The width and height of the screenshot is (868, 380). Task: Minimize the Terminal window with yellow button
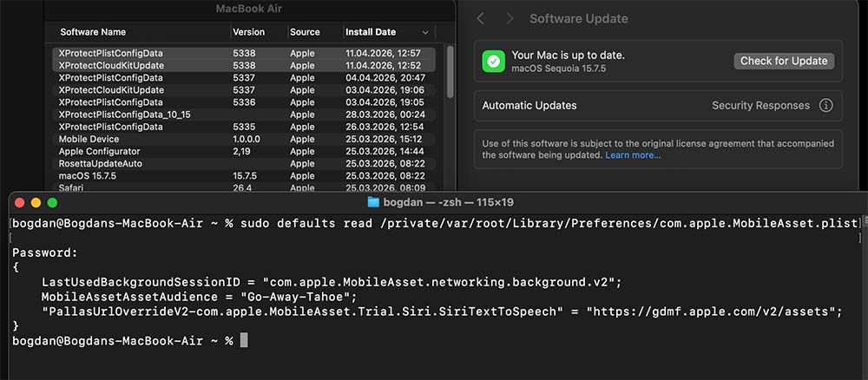[x=36, y=202]
